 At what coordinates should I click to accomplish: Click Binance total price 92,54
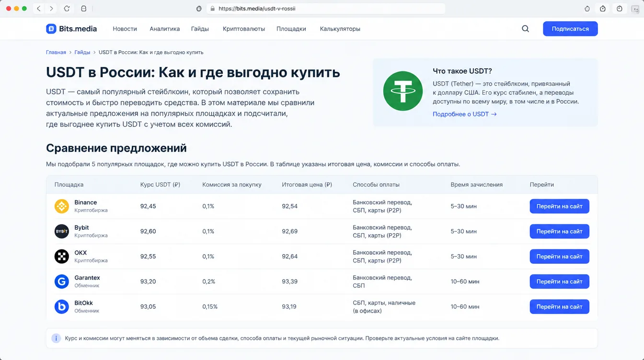pyautogui.click(x=289, y=206)
